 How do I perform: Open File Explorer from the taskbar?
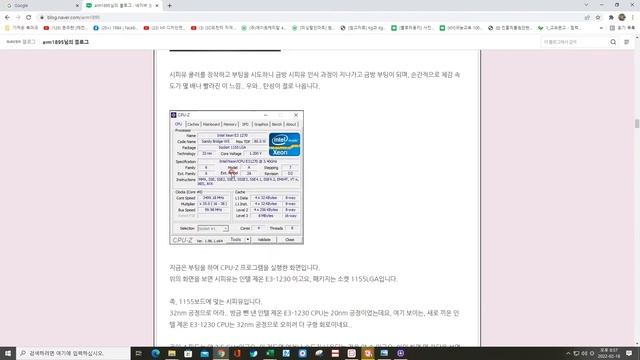point(172,353)
